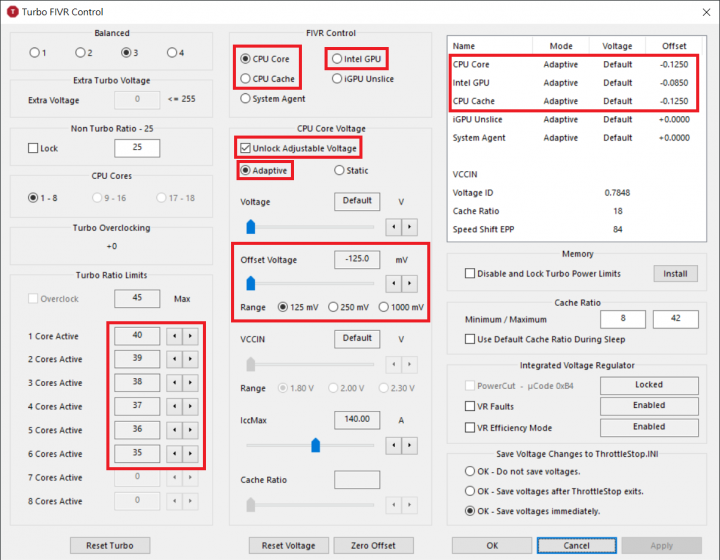The height and width of the screenshot is (560, 720).
Task: Click the ThrottleStop logo icon in title bar
Action: [x=12, y=11]
